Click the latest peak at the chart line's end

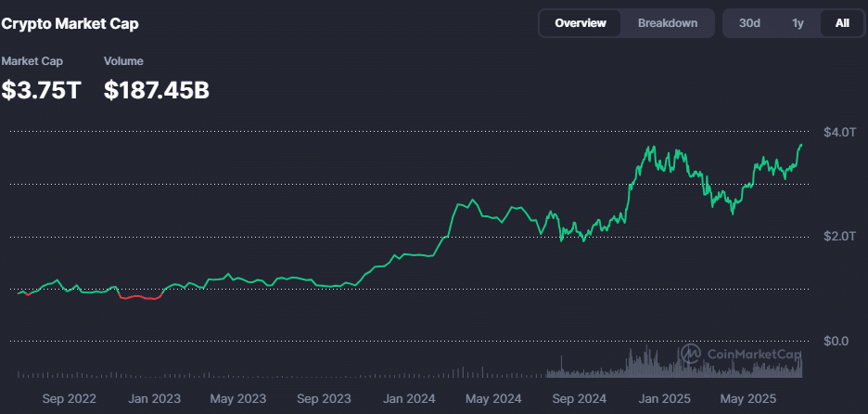(x=801, y=145)
